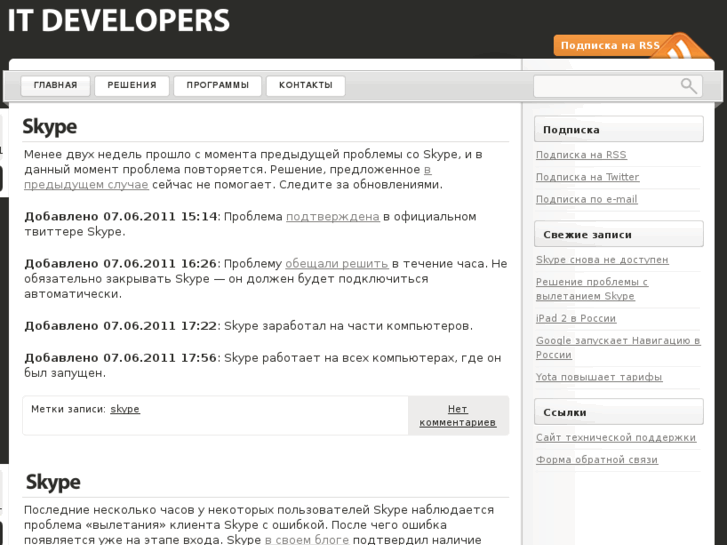
Task: Open sidebar link Подписка на RSS
Action: 581,155
